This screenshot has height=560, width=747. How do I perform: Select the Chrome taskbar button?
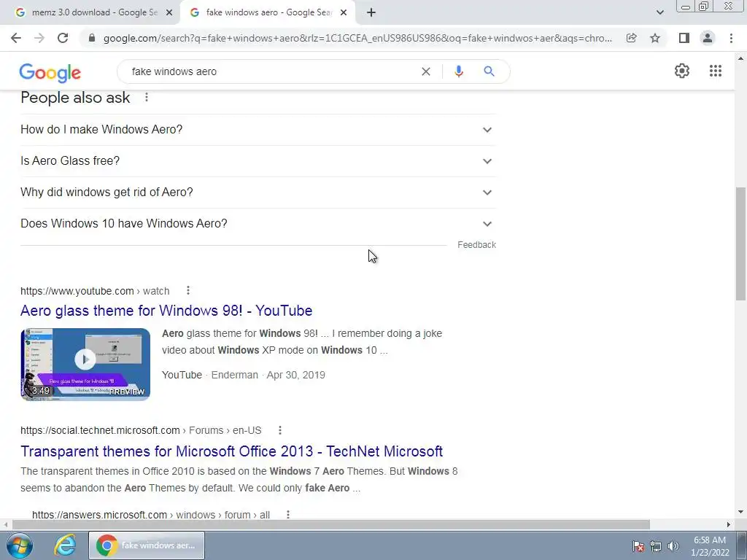(x=147, y=545)
